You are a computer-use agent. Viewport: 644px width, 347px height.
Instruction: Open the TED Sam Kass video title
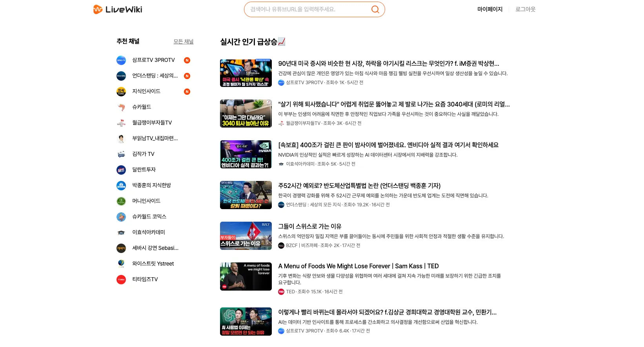click(358, 266)
